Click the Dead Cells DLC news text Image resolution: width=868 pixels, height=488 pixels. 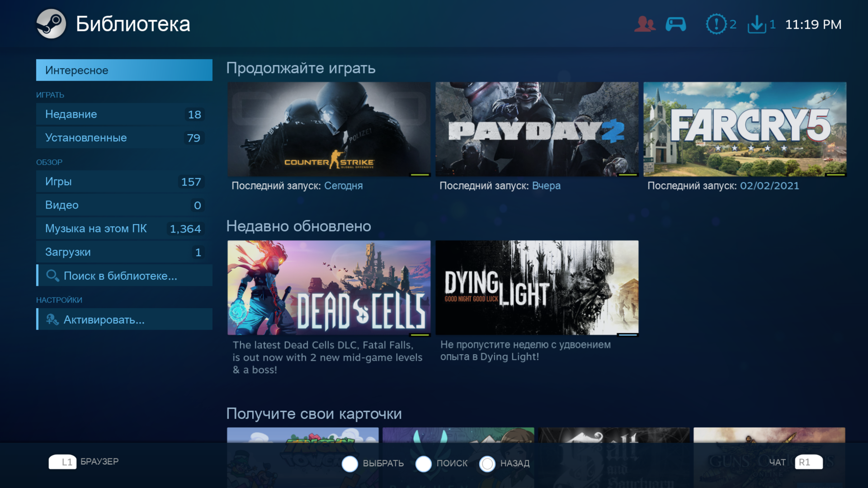pos(327,357)
